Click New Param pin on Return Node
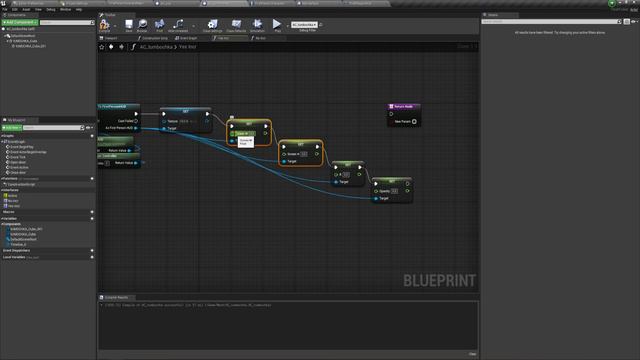The image size is (640, 360). (414, 122)
